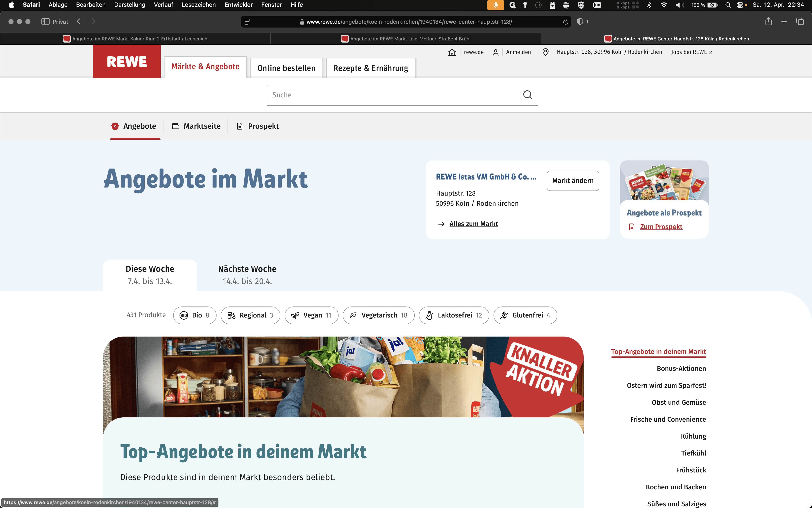The height and width of the screenshot is (508, 812).
Task: Toggle the Glutenfrei filter chip
Action: (x=525, y=315)
